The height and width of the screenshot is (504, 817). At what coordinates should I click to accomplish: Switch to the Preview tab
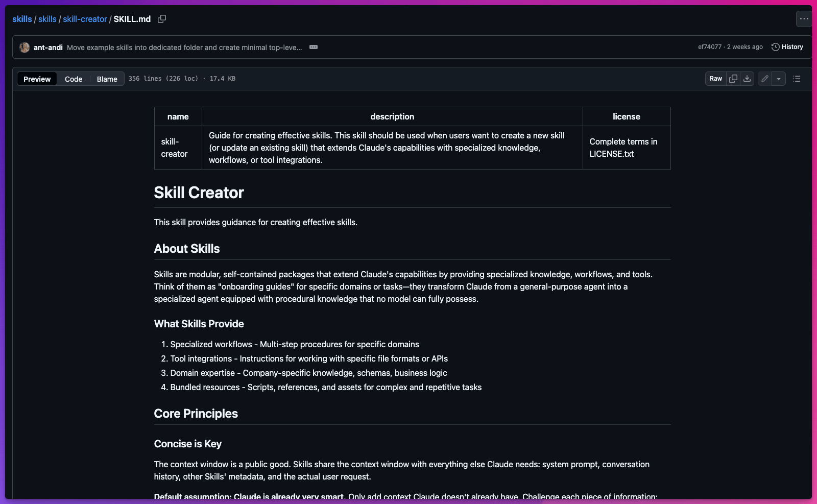(x=37, y=79)
